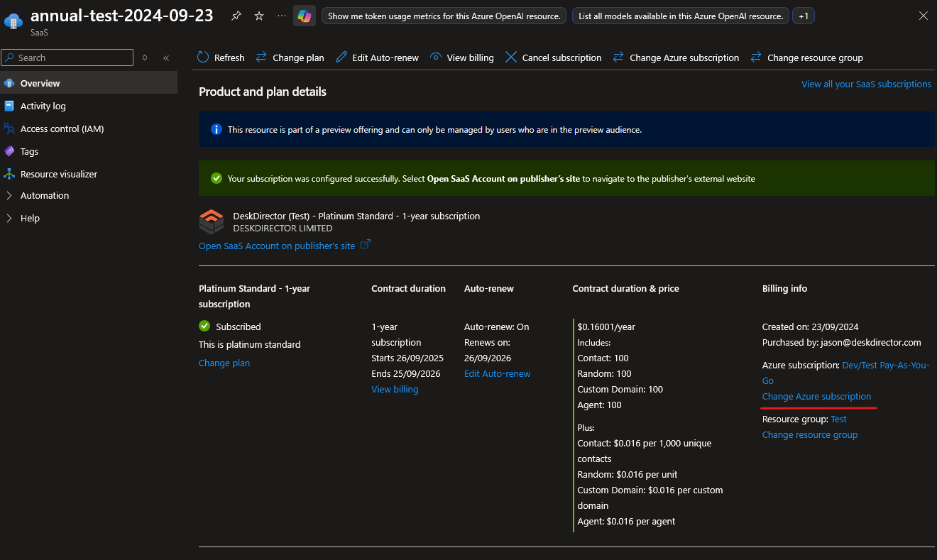Click the underlined Change Azure subscription link

(816, 396)
